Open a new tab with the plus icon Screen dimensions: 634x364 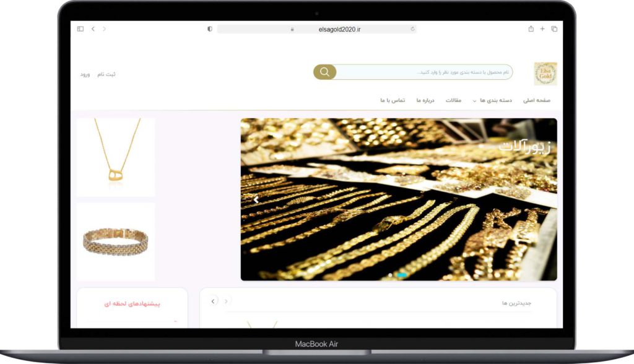[542, 28]
